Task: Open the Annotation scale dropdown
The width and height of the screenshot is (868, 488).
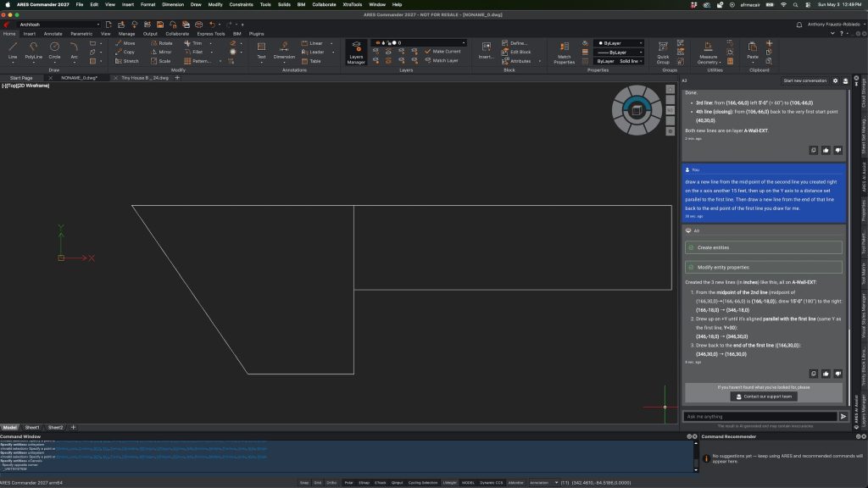Action: [x=543, y=482]
